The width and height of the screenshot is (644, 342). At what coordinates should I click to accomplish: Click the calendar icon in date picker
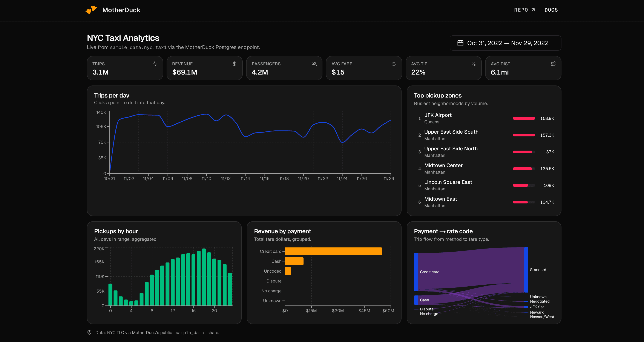click(x=460, y=43)
